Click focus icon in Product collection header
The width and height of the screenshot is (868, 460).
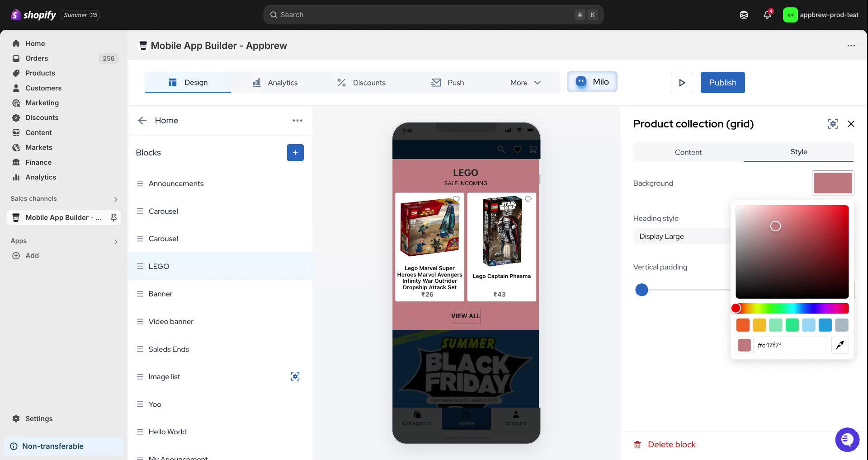[833, 124]
